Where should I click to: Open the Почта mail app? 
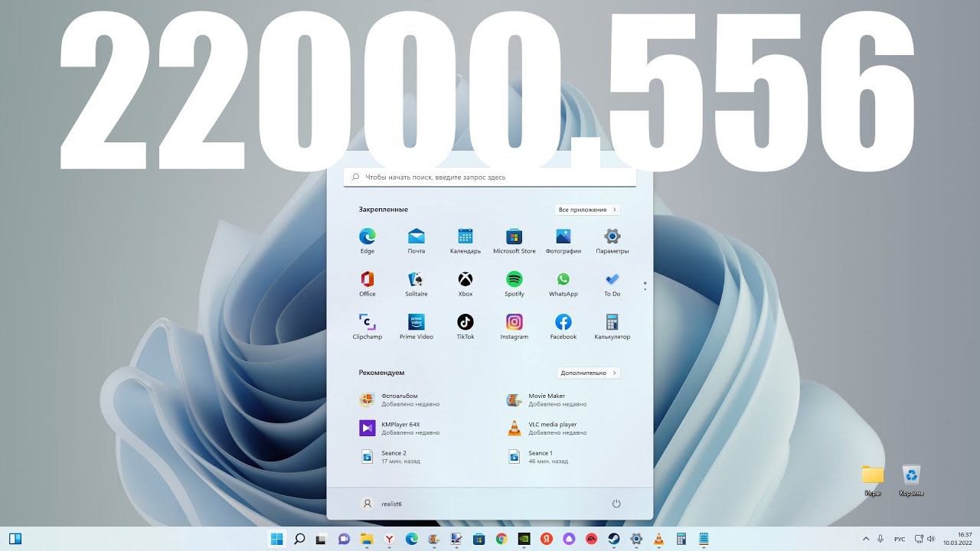[x=416, y=240]
